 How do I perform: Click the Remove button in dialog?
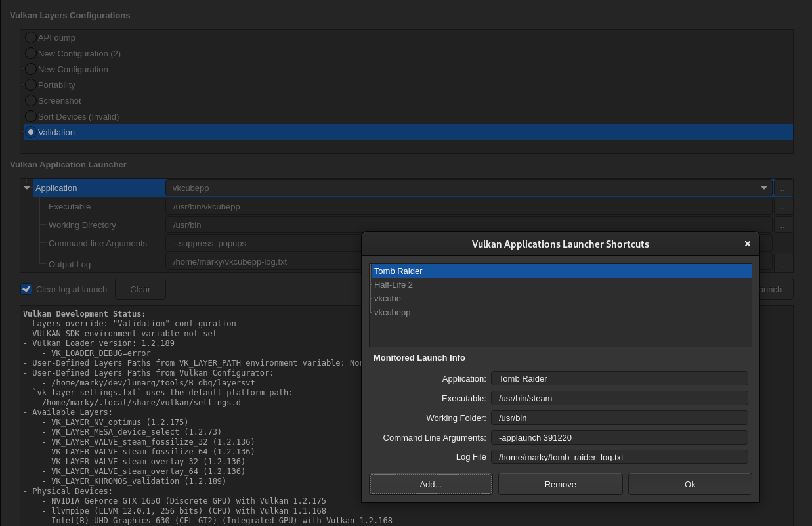tap(561, 484)
